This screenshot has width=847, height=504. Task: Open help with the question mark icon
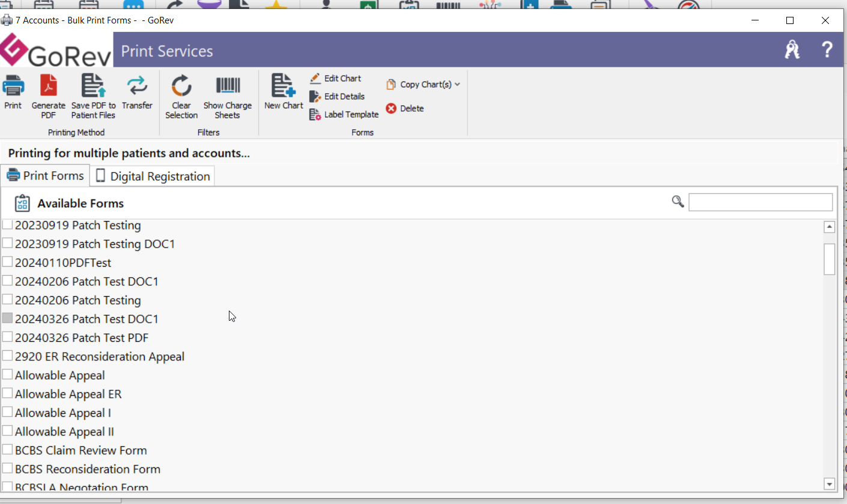pos(827,49)
